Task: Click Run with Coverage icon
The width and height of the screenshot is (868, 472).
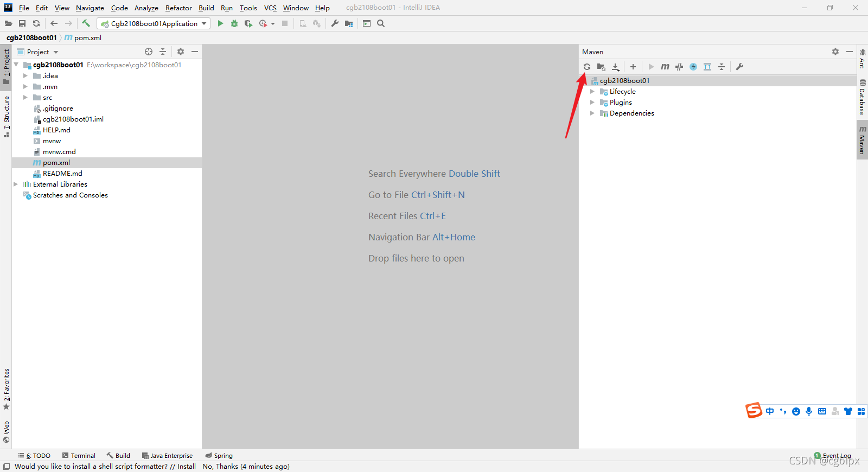Action: click(248, 23)
